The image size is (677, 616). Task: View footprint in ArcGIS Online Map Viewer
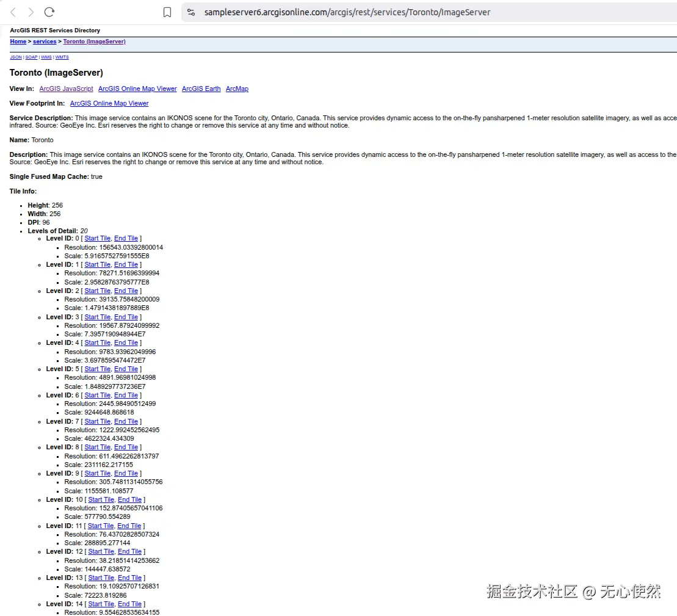coord(109,103)
